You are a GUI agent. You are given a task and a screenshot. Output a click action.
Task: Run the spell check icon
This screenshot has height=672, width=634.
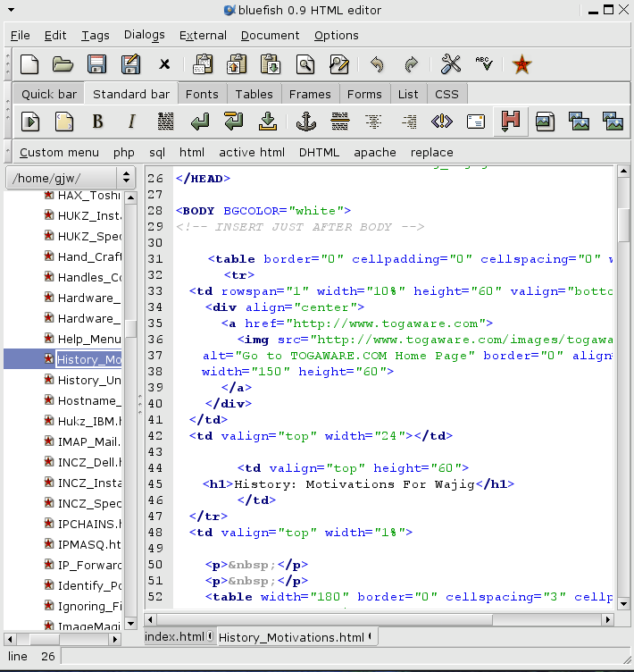click(483, 64)
